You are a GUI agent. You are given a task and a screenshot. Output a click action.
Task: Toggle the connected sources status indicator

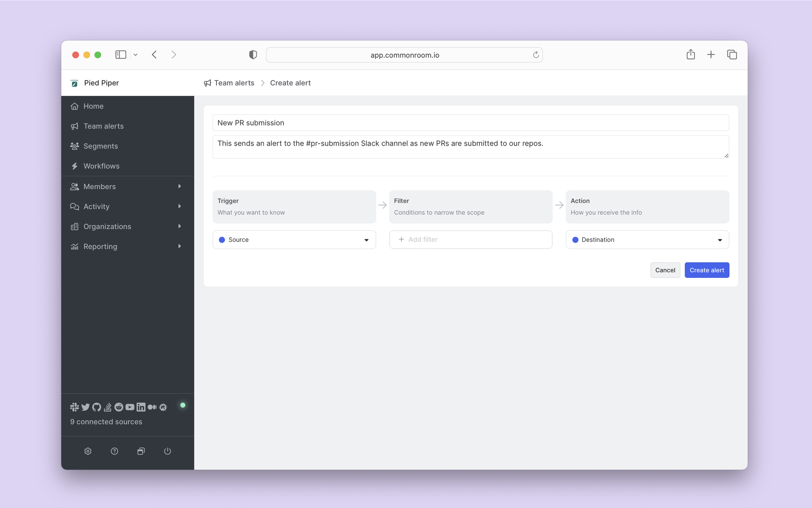[184, 406]
